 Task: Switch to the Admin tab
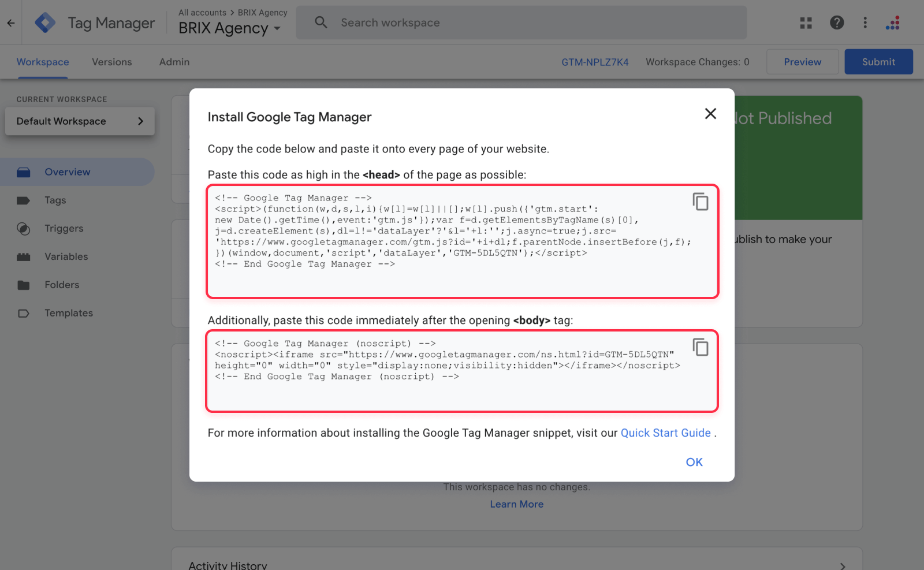174,62
